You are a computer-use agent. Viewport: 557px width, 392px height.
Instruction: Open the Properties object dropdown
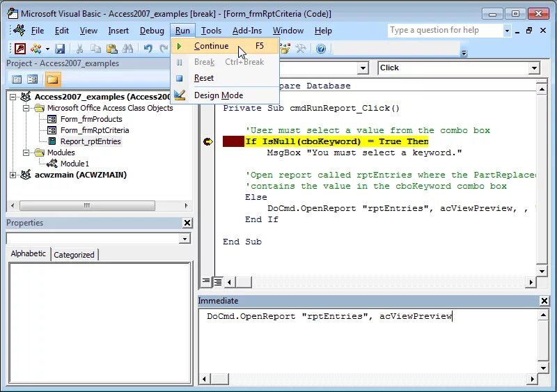[185, 238]
